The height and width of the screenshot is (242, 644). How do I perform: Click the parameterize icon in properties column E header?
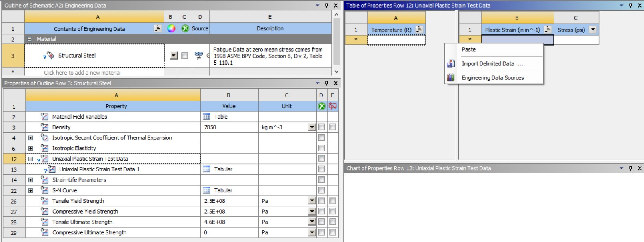[332, 106]
